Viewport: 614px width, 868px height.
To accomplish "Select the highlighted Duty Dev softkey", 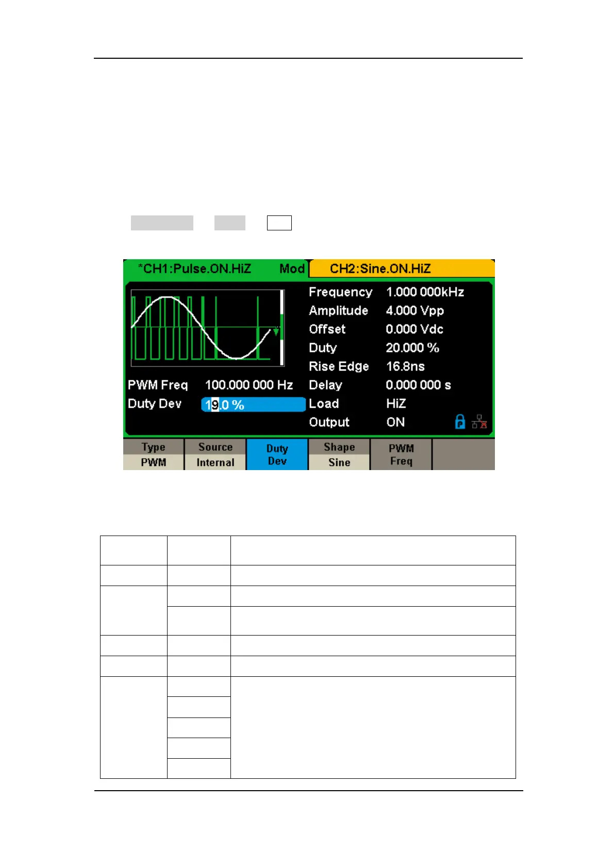I will [x=277, y=455].
